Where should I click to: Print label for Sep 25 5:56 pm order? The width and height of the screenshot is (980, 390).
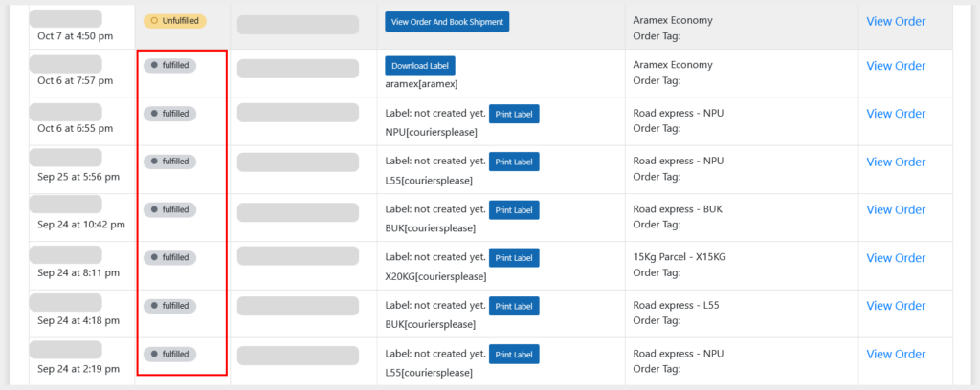[x=514, y=162]
